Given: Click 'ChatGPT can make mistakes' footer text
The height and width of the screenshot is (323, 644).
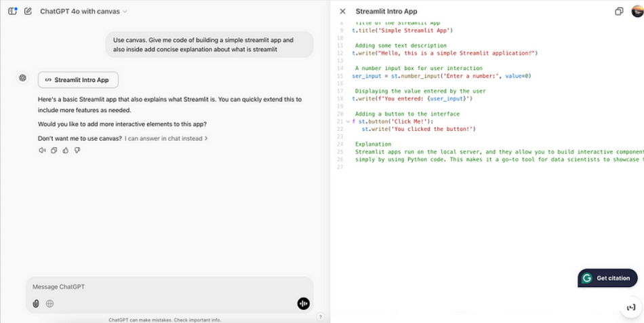Looking at the screenshot, I should [165, 320].
